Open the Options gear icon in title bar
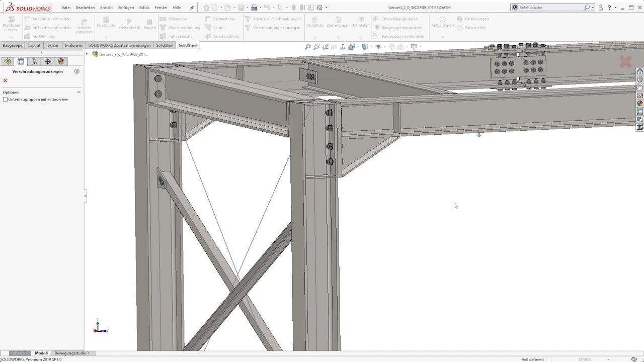644x362 pixels. point(319,8)
